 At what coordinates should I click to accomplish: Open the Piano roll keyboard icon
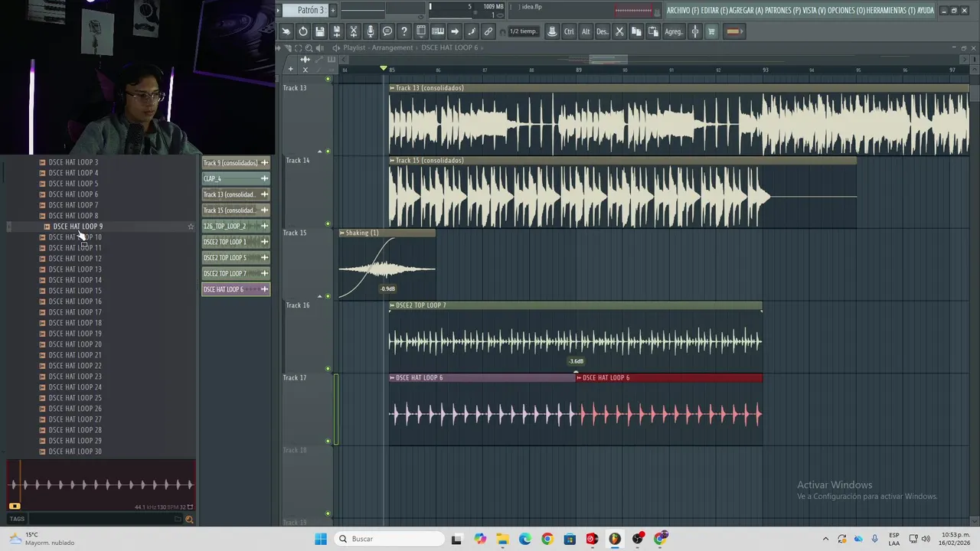click(438, 31)
